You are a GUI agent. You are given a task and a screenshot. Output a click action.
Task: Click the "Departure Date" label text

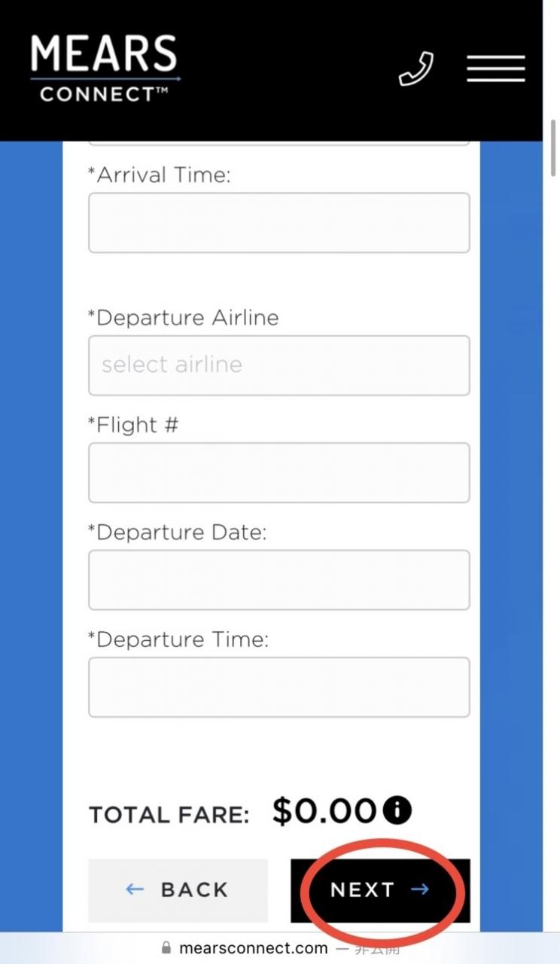pos(178,532)
